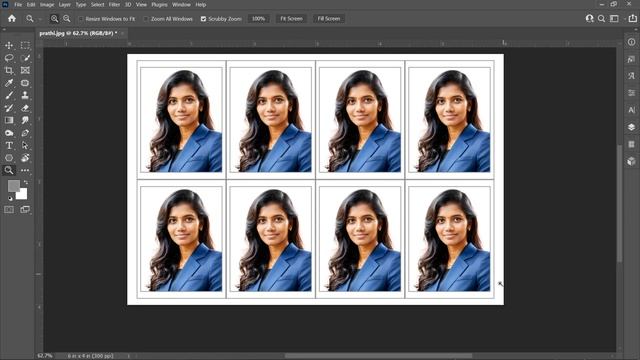Select the Frame tool
This screenshot has width=640, height=360.
(x=25, y=70)
